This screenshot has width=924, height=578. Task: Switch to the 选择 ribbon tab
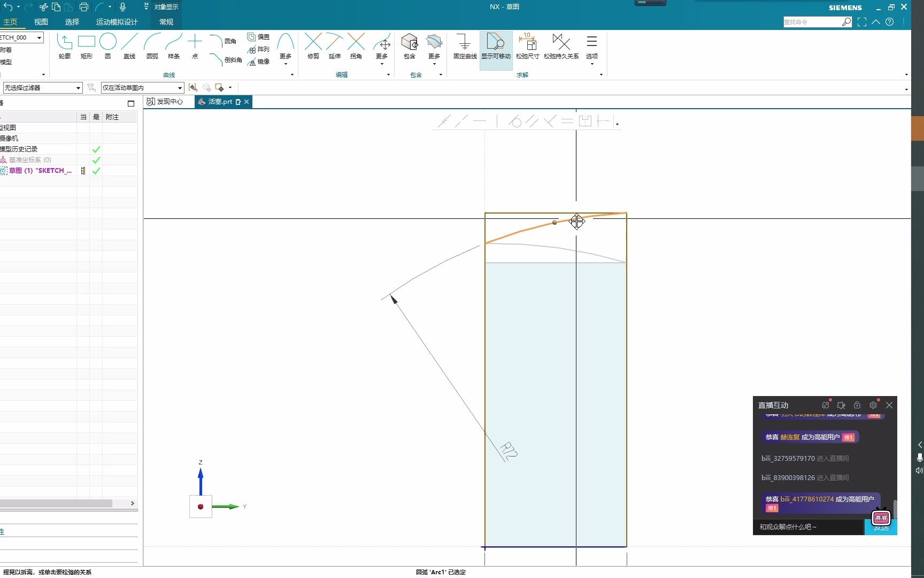72,22
